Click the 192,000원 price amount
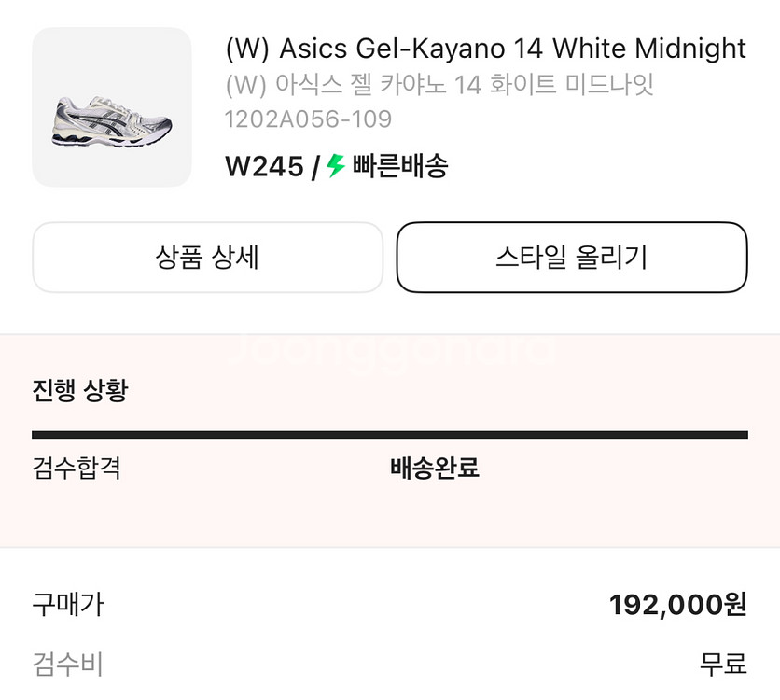Screen dimensions: 780x700 pos(678,605)
